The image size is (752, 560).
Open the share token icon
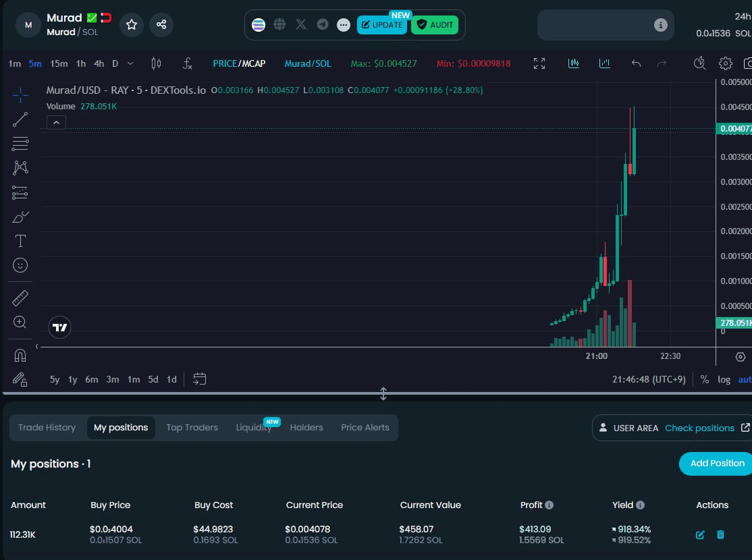coord(161,24)
